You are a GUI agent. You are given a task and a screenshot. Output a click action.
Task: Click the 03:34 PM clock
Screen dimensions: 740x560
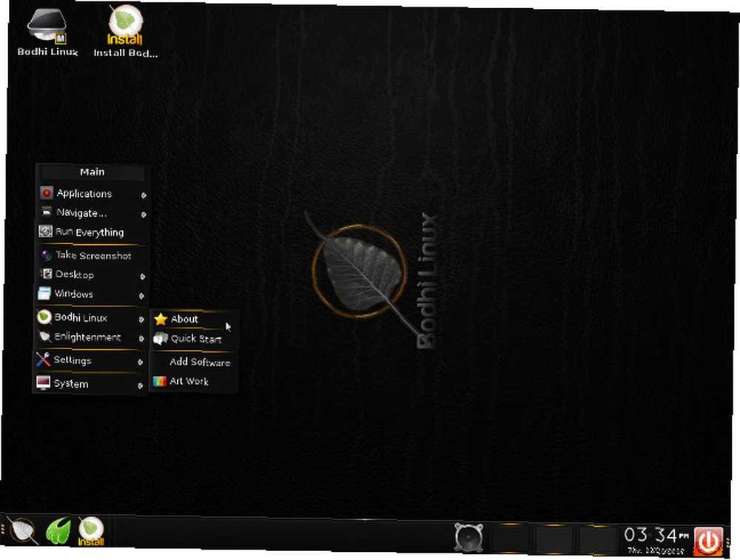coord(656,540)
